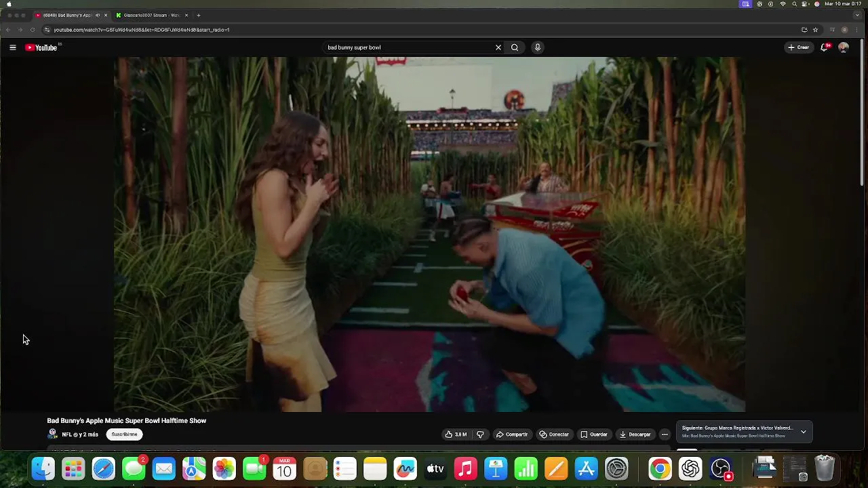Open the Control Center menu bar icon
Image resolution: width=868 pixels, height=488 pixels.
click(x=806, y=4)
